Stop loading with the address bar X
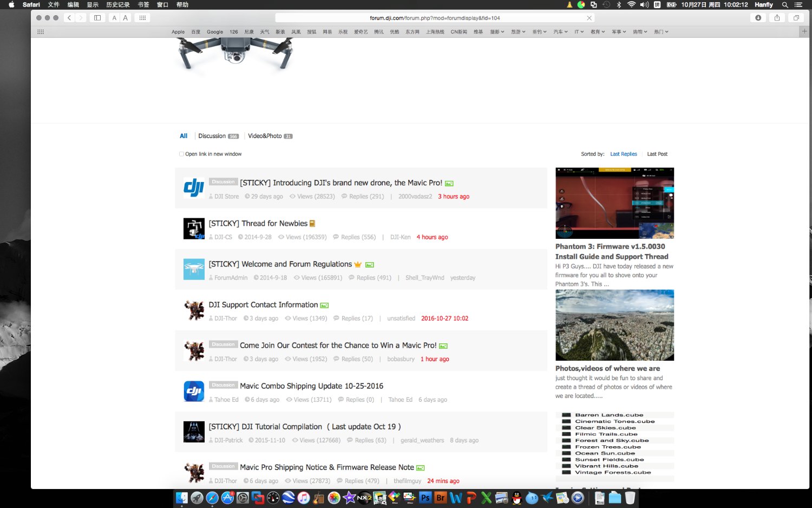 click(590, 18)
